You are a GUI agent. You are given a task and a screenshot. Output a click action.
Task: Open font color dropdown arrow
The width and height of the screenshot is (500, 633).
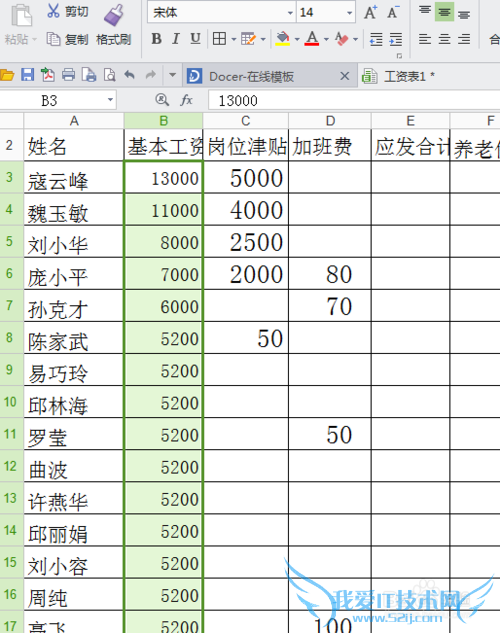pos(326,39)
